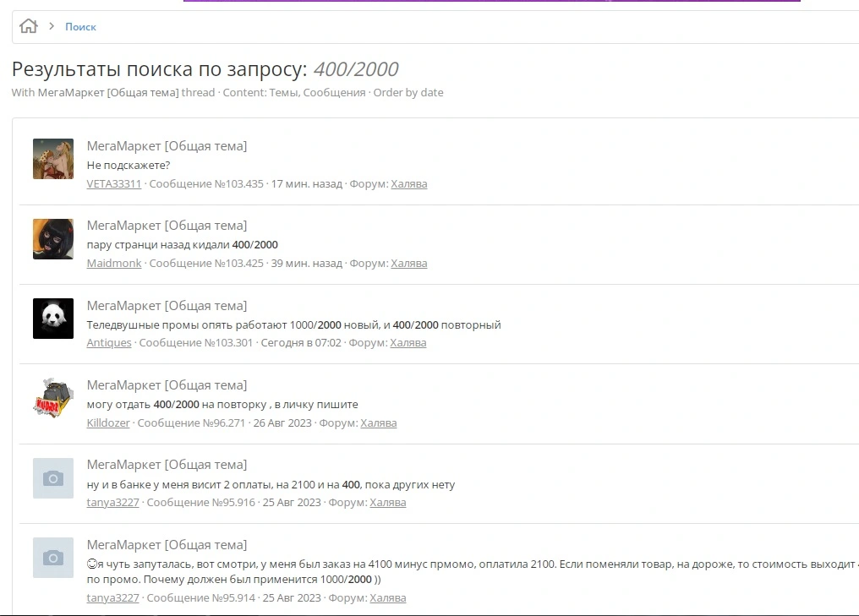Click camera placeholder avatar for message №95.914

click(53, 558)
